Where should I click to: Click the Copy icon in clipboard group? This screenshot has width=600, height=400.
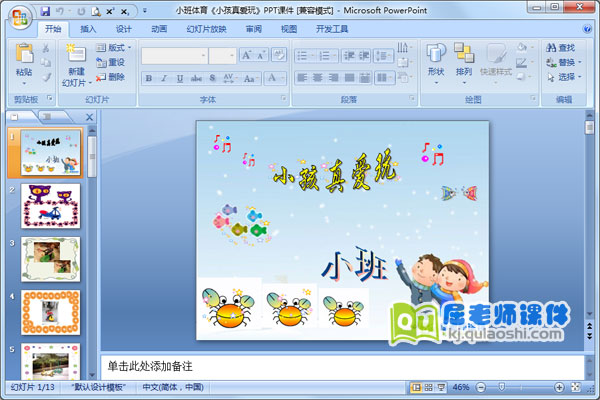[46, 62]
